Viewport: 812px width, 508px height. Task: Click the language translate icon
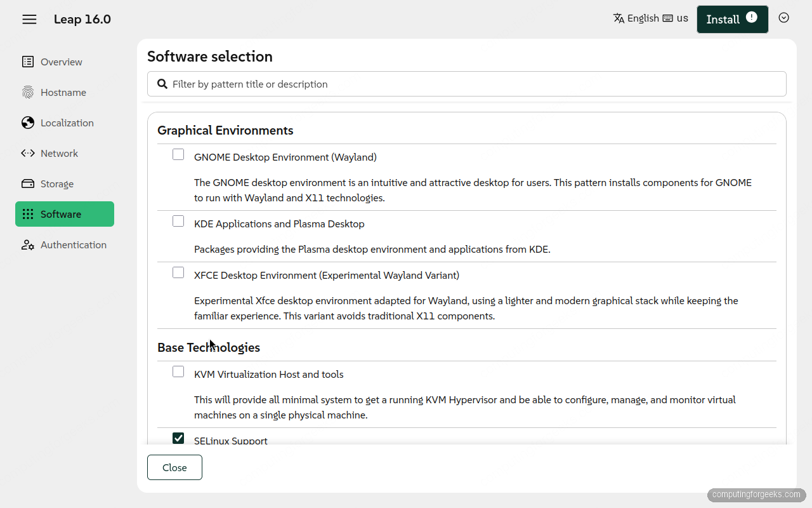click(619, 18)
